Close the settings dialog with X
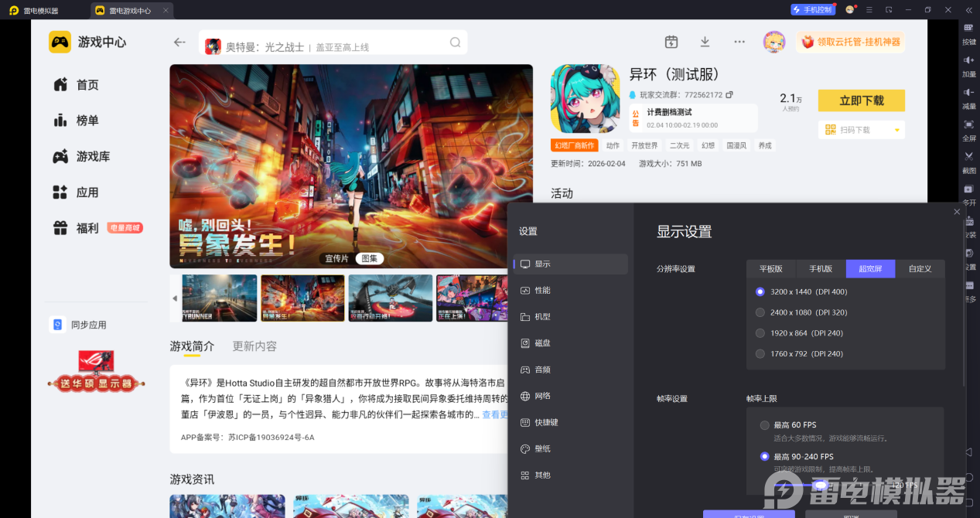The width and height of the screenshot is (980, 518). 957,211
